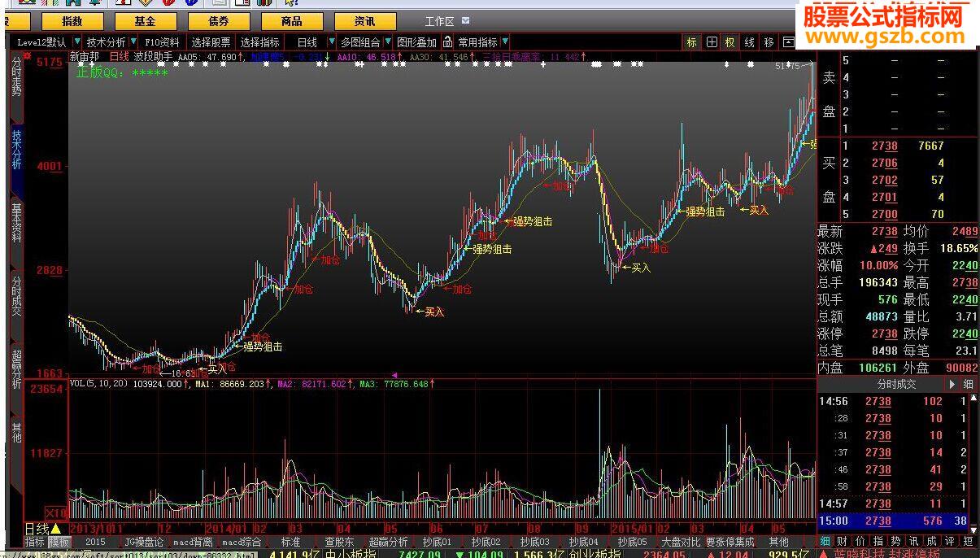The image size is (980, 558).
Task: Click the 成 transactions icon
Action: 931,541
